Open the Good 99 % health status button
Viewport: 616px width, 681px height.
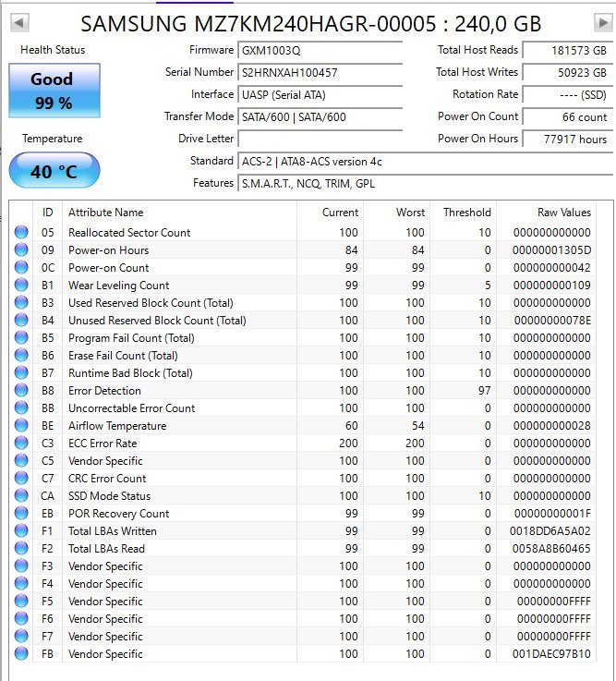[x=54, y=91]
